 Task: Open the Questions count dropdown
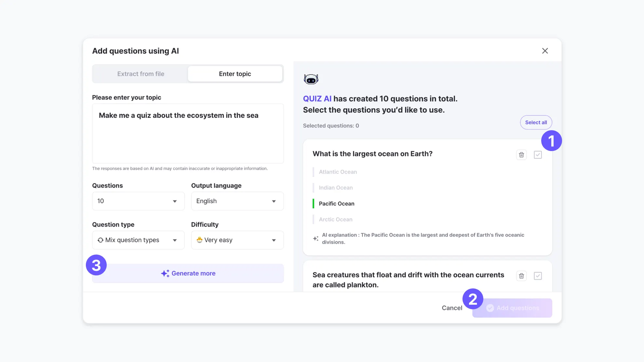click(138, 201)
